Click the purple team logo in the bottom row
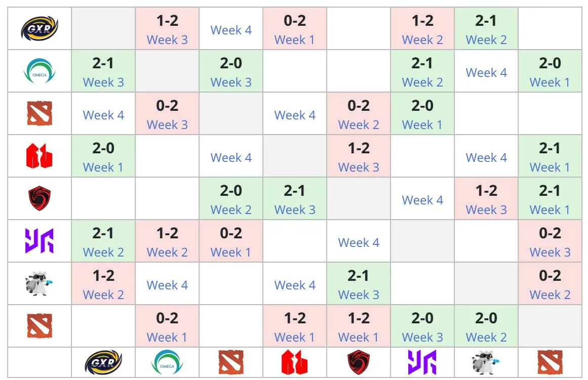The width and height of the screenshot is (588, 380). tap(422, 362)
